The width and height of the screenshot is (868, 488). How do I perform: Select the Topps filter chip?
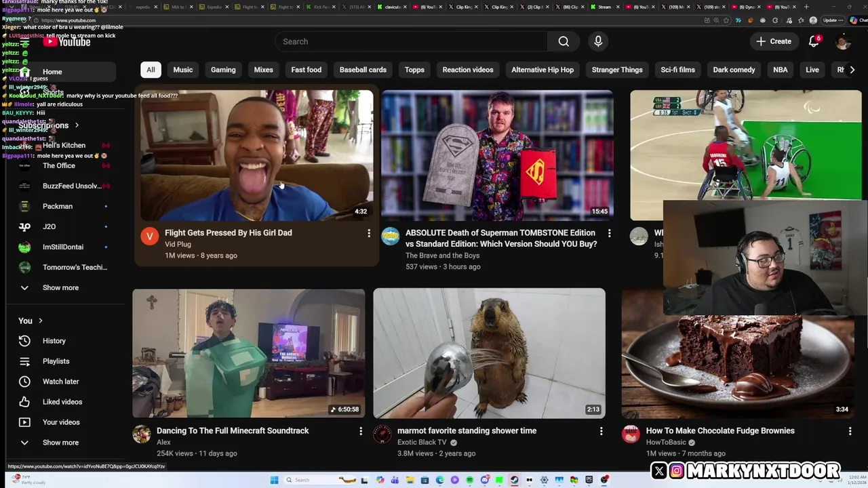(414, 70)
